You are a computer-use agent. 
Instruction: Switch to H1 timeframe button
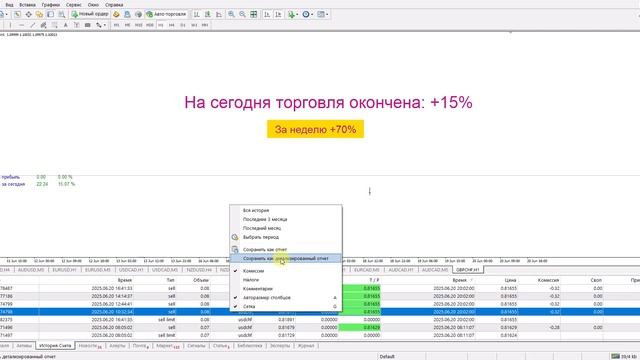point(160,25)
